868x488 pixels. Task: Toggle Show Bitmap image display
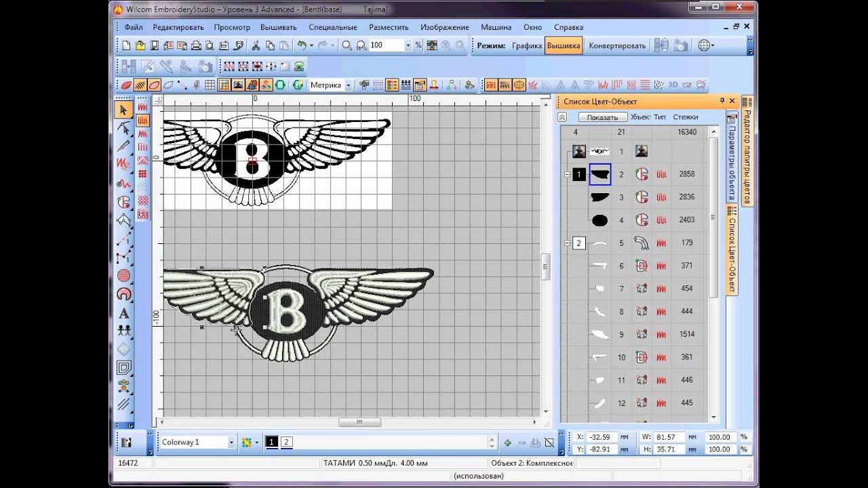238,85
